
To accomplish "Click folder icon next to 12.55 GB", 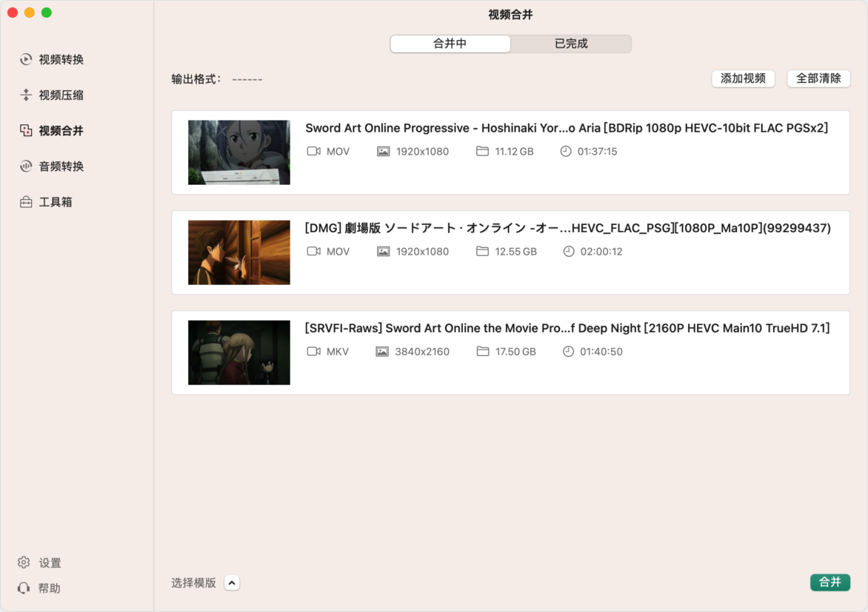I will click(x=482, y=251).
